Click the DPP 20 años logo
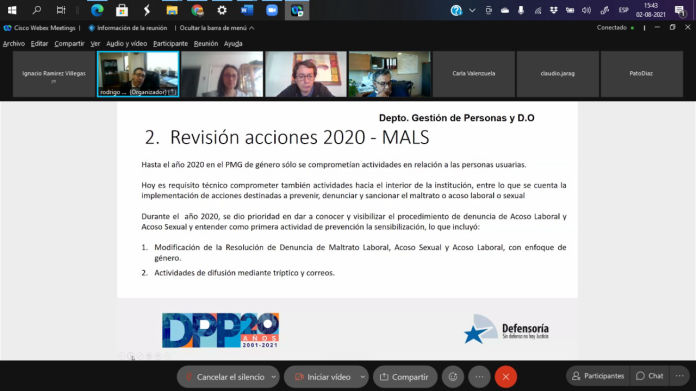Screen dimensions: 696x391 220,330
